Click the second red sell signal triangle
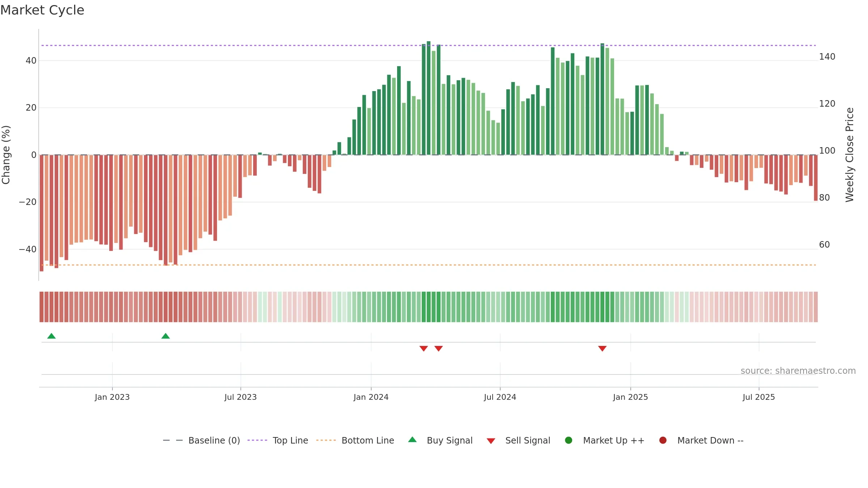Screen dimensions: 868x488 [x=439, y=348]
